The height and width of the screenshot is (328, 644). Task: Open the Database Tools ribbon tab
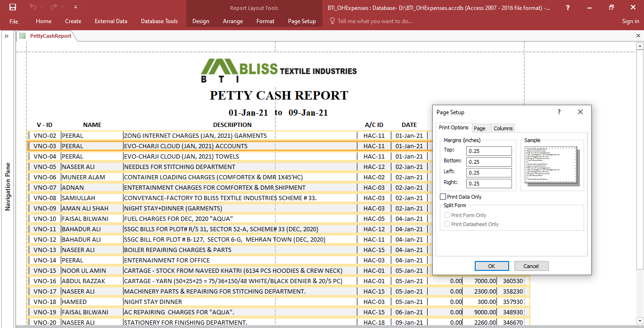click(159, 21)
